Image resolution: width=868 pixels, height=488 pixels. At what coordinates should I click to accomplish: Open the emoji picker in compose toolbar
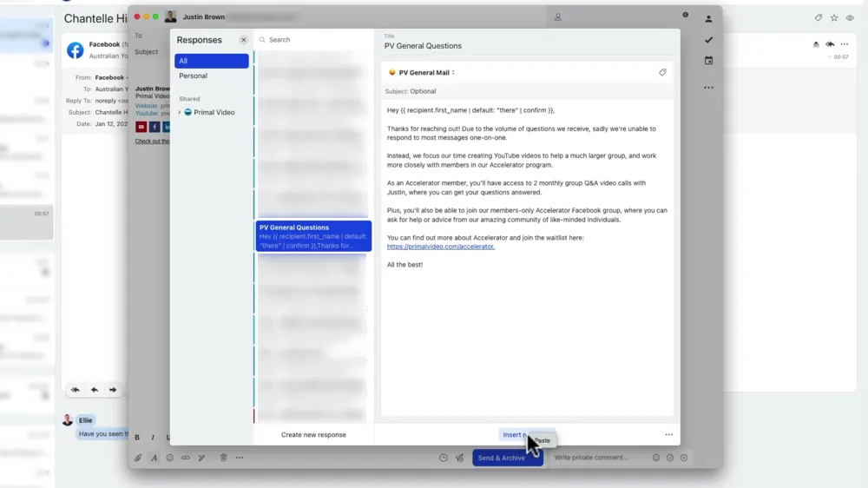click(x=169, y=458)
